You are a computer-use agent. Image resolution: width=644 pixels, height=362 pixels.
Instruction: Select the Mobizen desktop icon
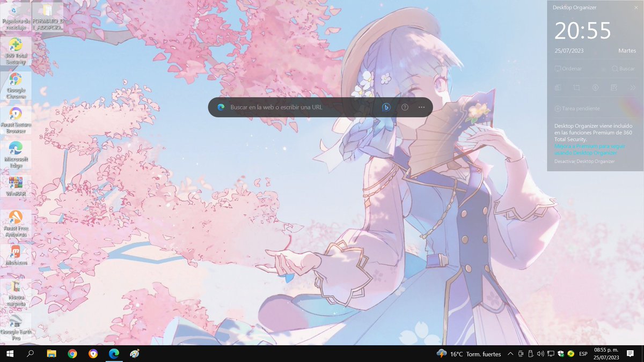[x=16, y=255]
